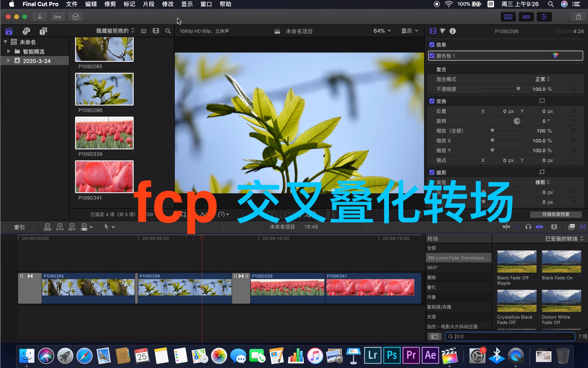The image size is (588, 368).
Task: Add keyframe for 旋转 rotation
Action: coord(573,121)
